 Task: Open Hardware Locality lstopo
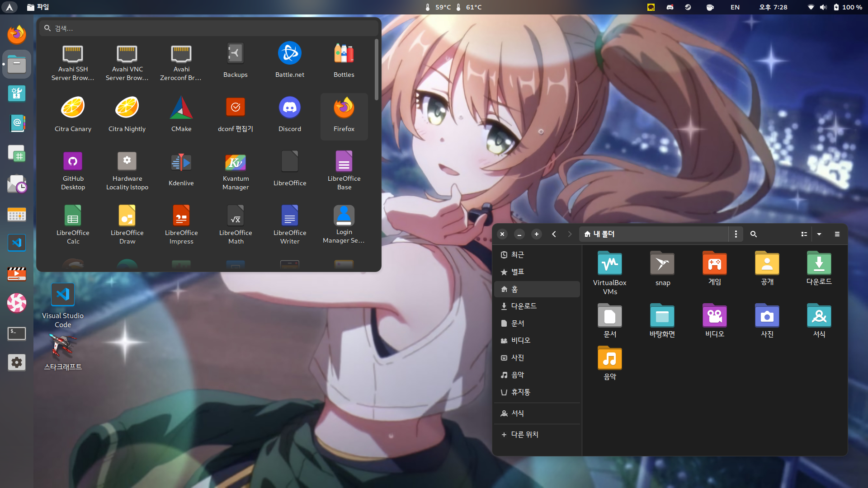tap(127, 171)
